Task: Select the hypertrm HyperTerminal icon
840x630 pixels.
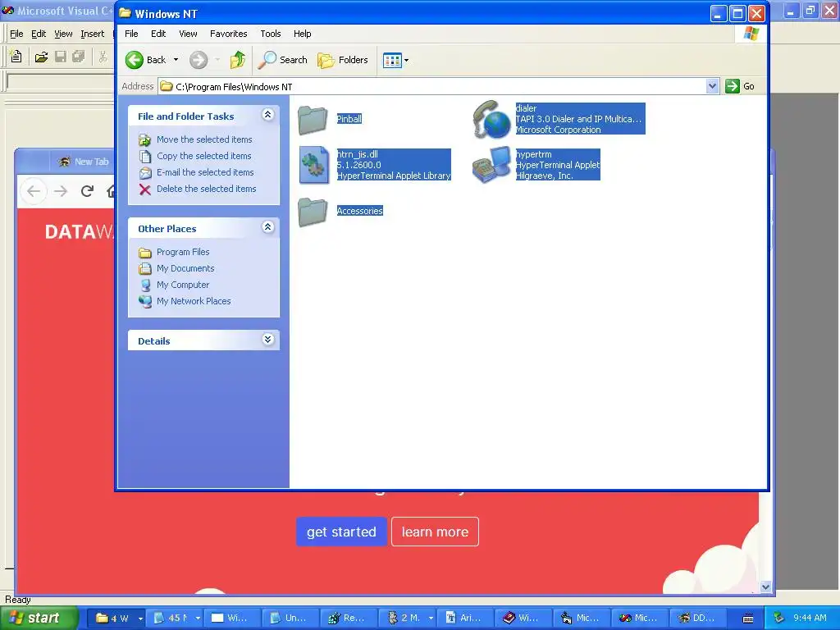Action: pyautogui.click(x=491, y=165)
